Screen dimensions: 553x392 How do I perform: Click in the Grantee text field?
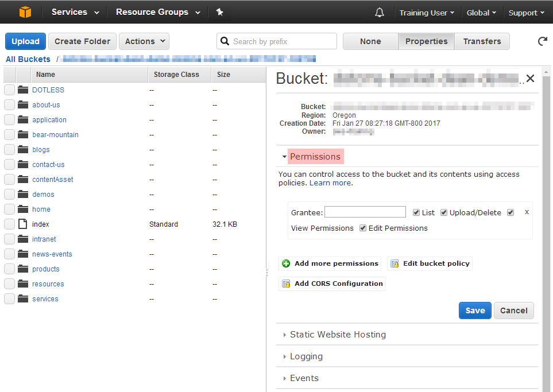pos(365,212)
